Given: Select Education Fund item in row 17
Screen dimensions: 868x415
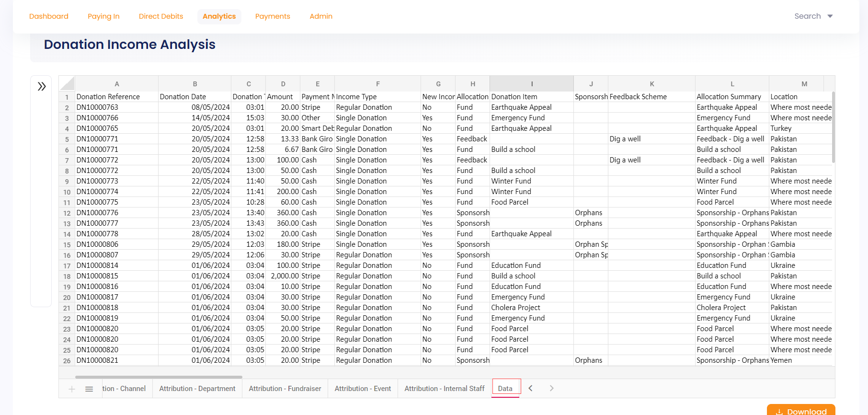Looking at the screenshot, I should [532, 265].
